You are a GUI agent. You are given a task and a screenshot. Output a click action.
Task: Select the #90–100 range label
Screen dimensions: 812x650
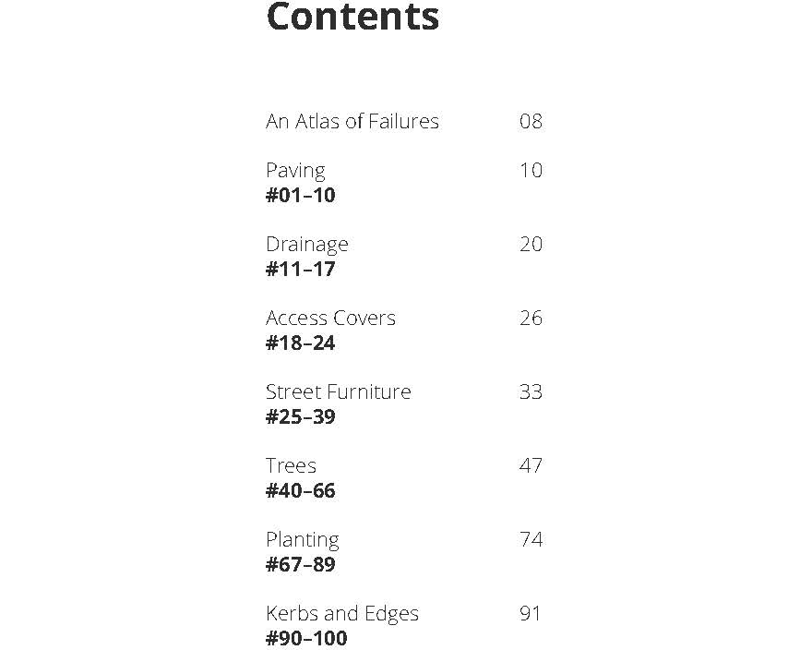tap(306, 638)
